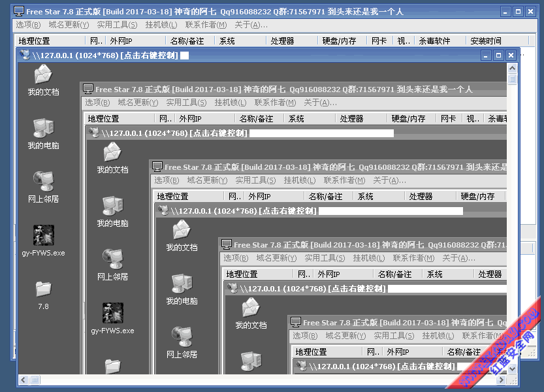Screen dimensions: 544x392
Task: Select the 7.8 folder icon on the outermost remote desktop
Action: (43, 295)
